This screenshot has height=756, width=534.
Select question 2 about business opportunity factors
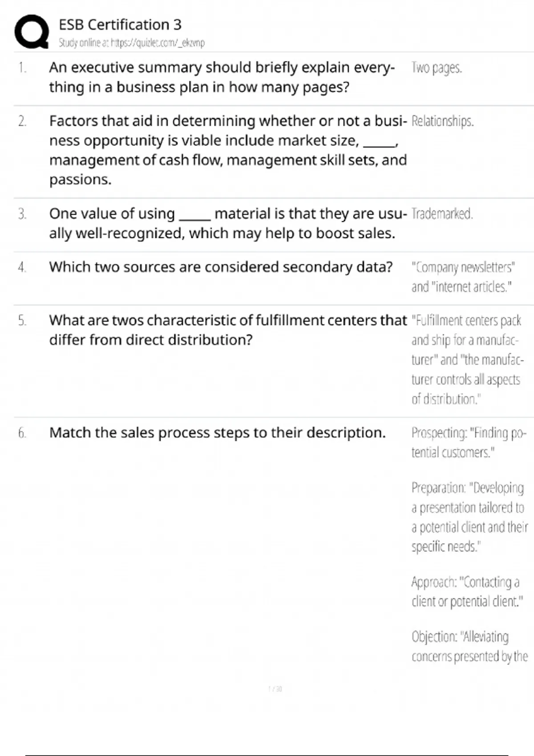coord(228,150)
